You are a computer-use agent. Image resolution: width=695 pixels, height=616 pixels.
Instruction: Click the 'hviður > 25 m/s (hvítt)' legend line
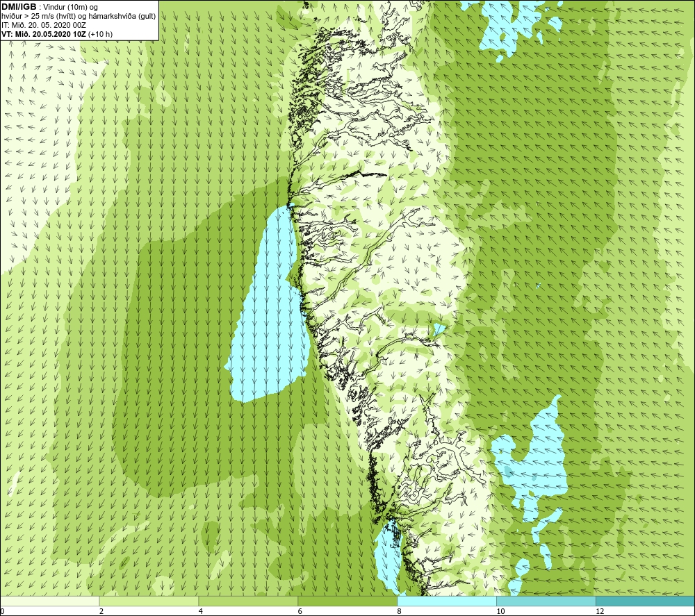(79, 17)
